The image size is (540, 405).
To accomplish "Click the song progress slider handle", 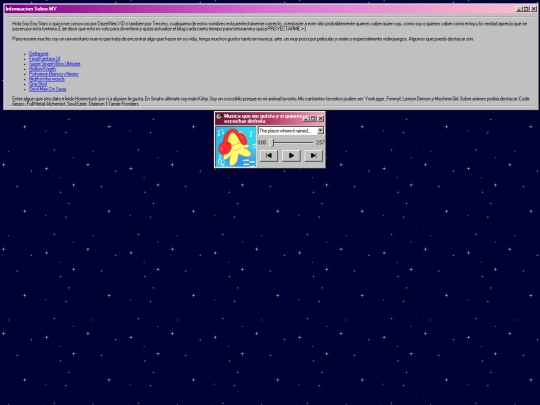I will coord(272,142).
